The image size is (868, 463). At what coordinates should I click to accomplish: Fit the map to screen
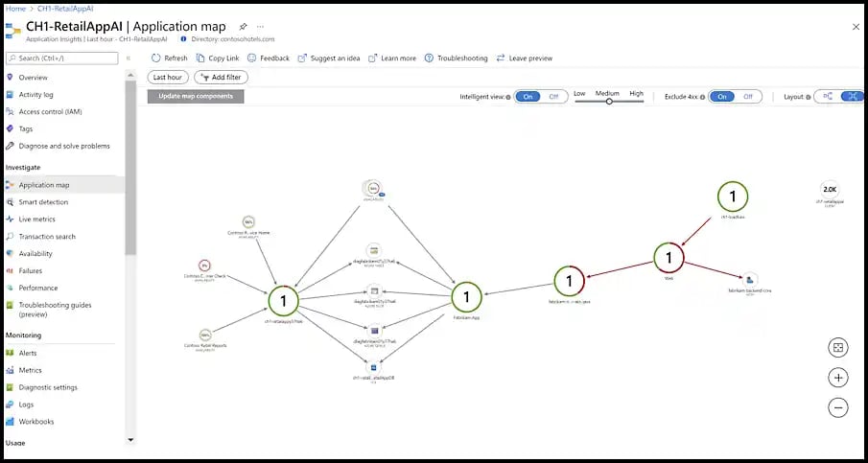(838, 347)
